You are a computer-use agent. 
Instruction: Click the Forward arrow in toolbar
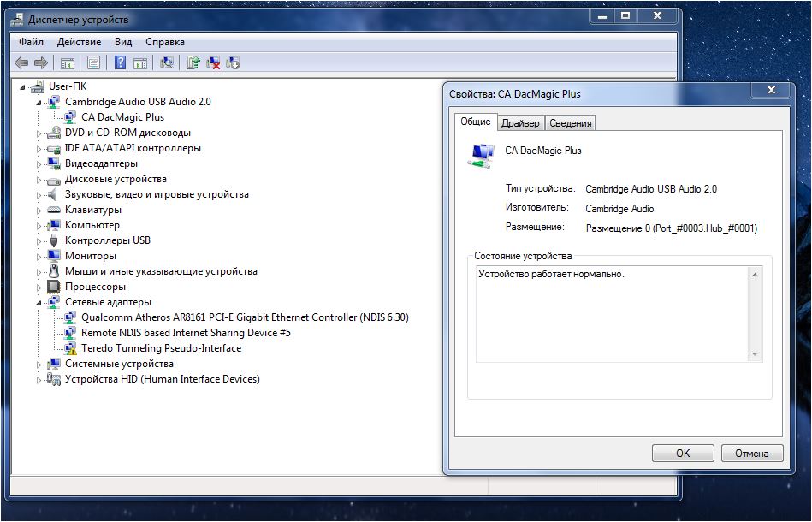pos(40,62)
